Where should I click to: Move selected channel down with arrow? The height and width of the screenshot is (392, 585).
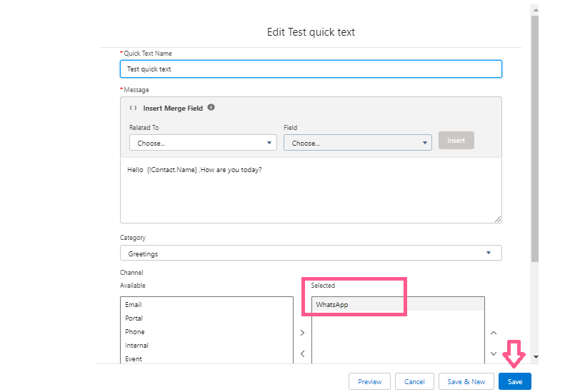tap(493, 353)
